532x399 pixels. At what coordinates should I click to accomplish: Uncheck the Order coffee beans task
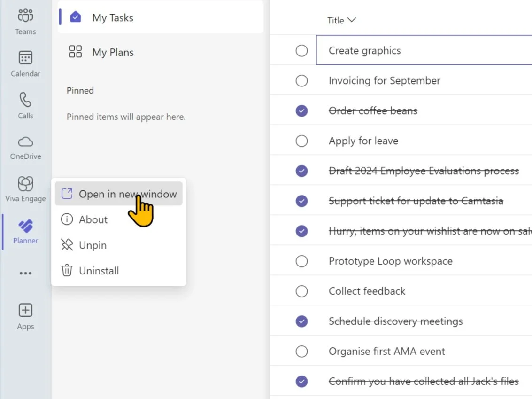tap(301, 111)
